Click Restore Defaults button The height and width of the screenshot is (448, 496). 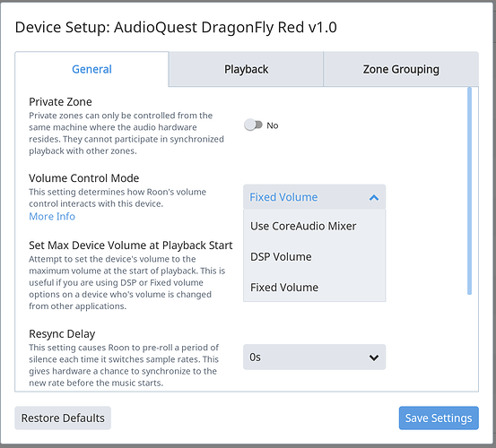(x=63, y=418)
